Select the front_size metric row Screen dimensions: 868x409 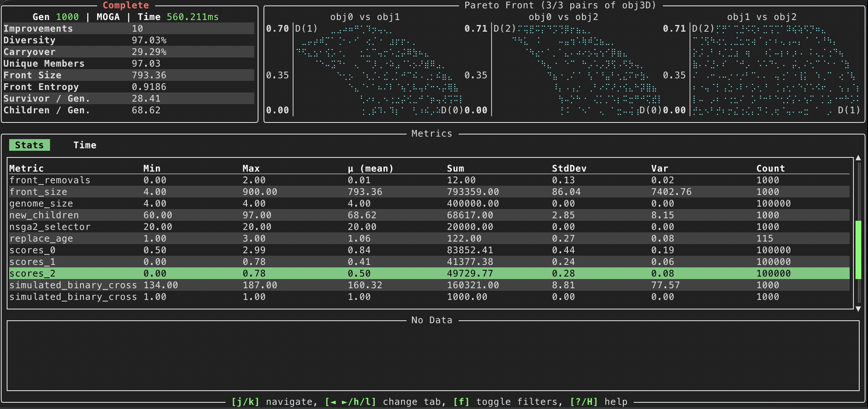38,192
